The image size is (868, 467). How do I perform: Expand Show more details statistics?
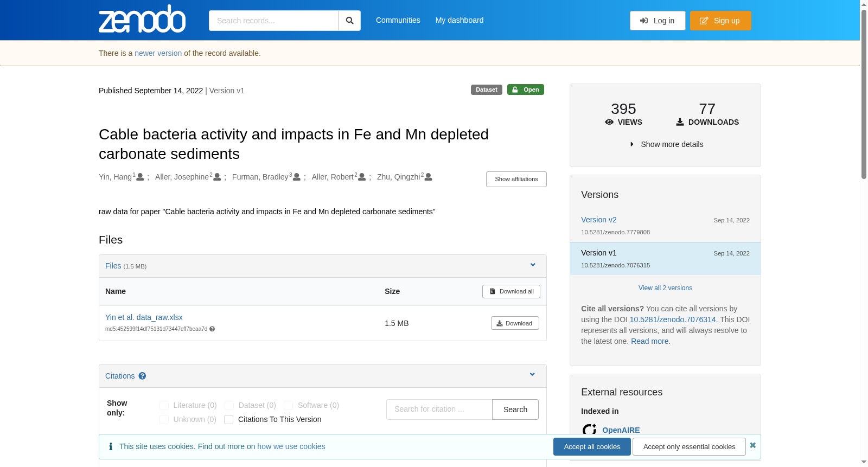point(666,144)
